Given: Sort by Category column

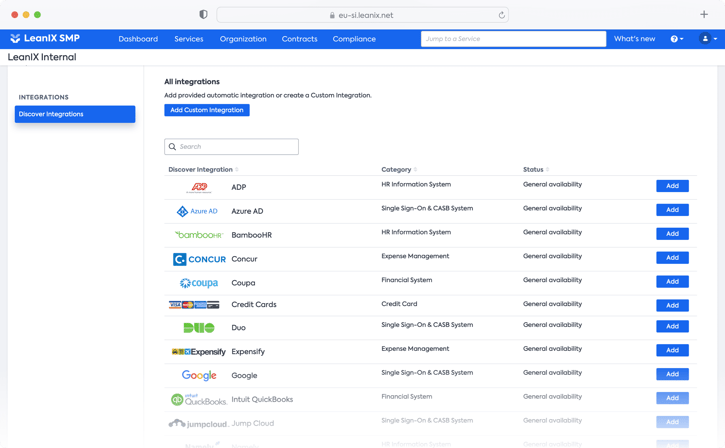Looking at the screenshot, I should (399, 170).
